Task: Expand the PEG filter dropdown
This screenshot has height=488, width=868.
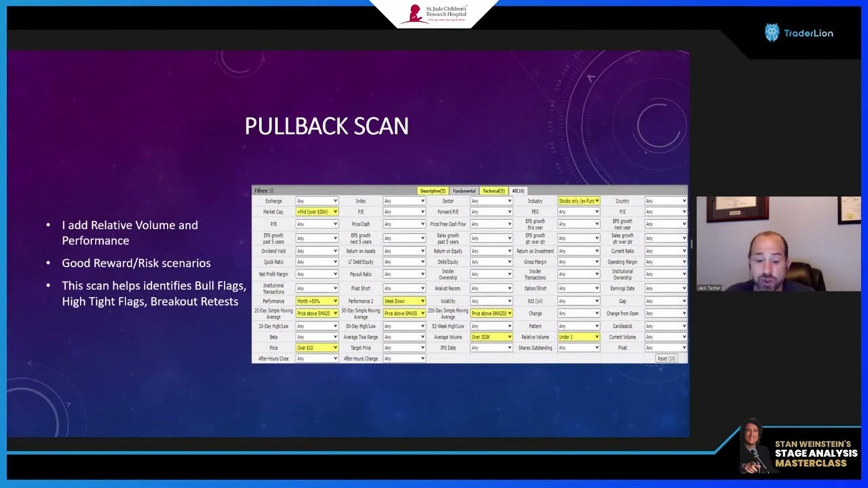Action: click(579, 212)
